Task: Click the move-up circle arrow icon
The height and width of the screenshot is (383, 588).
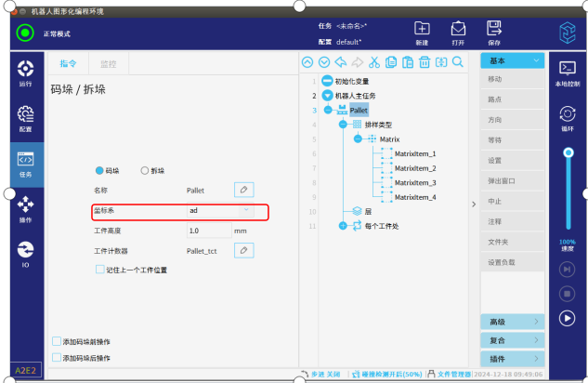Action: pyautogui.click(x=308, y=63)
